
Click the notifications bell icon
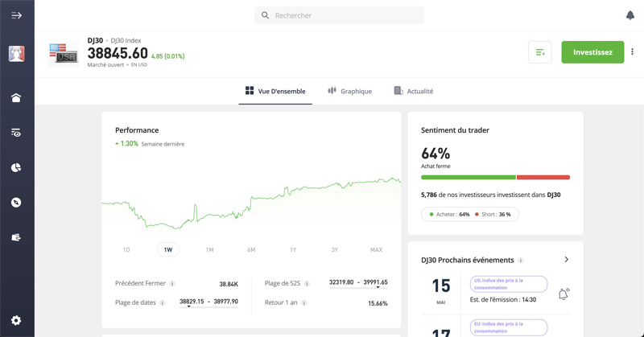[630, 15]
